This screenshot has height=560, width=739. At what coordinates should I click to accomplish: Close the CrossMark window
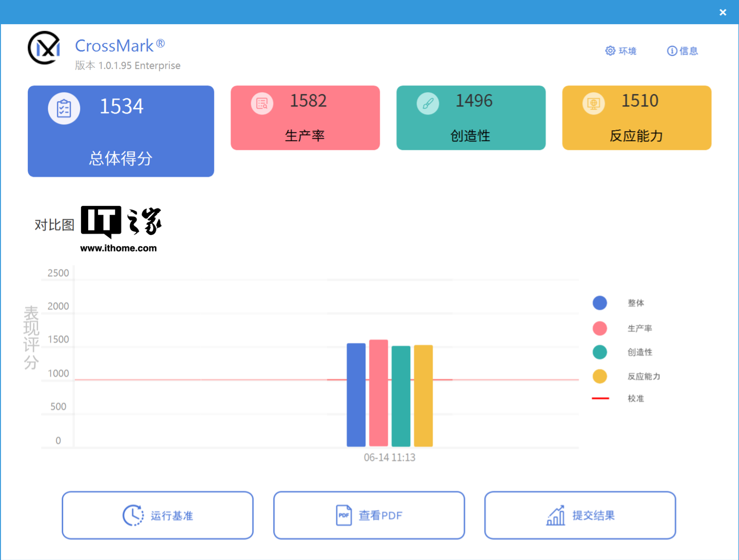(723, 12)
